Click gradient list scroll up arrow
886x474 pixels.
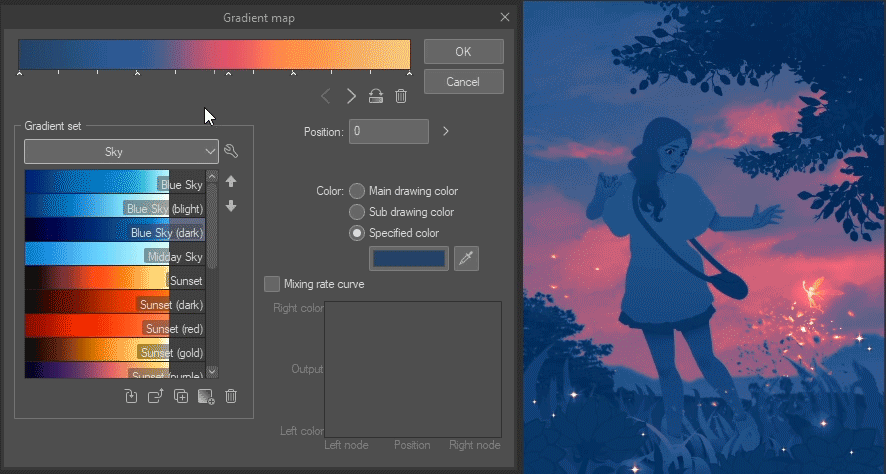212,176
